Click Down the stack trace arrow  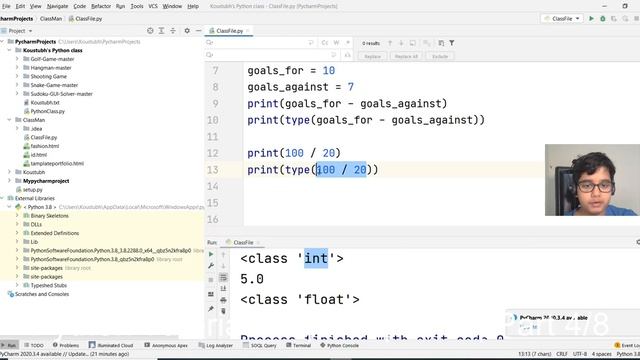pos(223,266)
